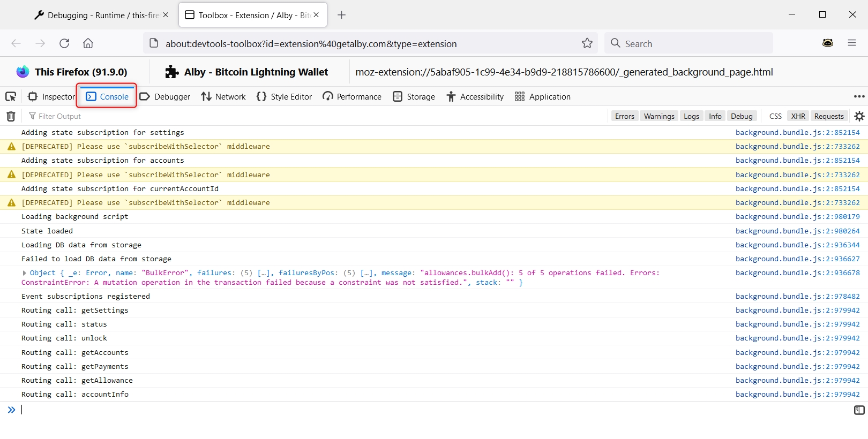Toggle split editor mode icon
Viewport: 868px width, 439px height.
pyautogui.click(x=859, y=410)
